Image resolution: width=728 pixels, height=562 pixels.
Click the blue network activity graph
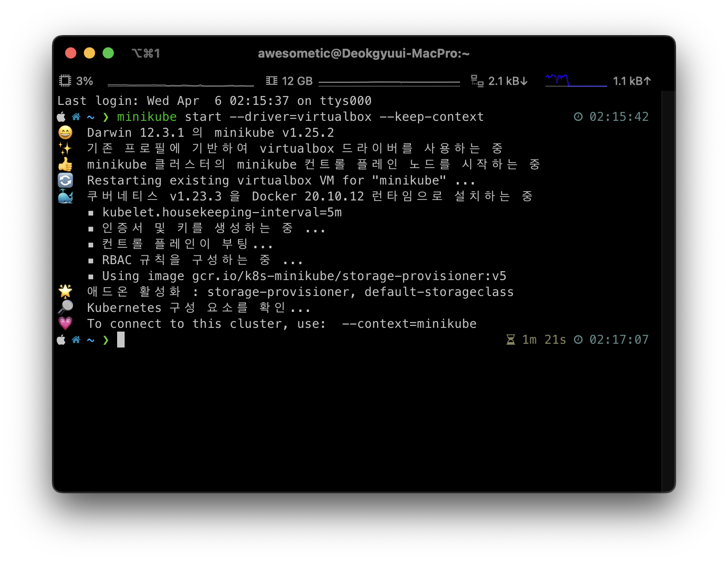coord(576,81)
